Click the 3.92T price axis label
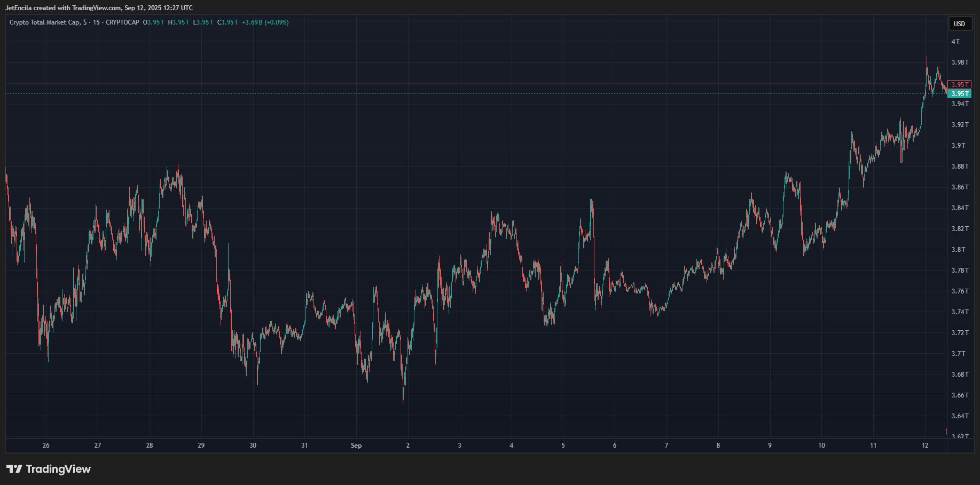Image resolution: width=980 pixels, height=485 pixels. click(960, 125)
